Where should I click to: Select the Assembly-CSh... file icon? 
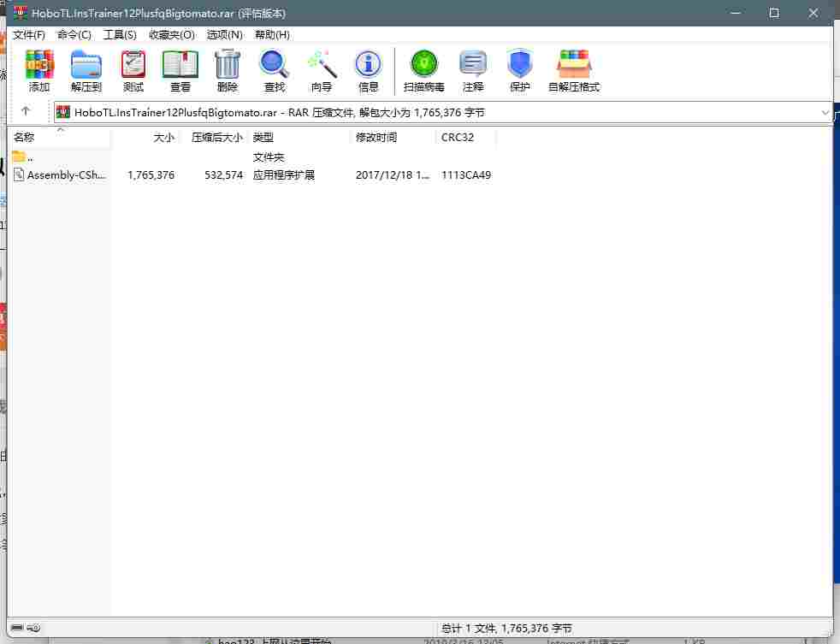tap(19, 174)
